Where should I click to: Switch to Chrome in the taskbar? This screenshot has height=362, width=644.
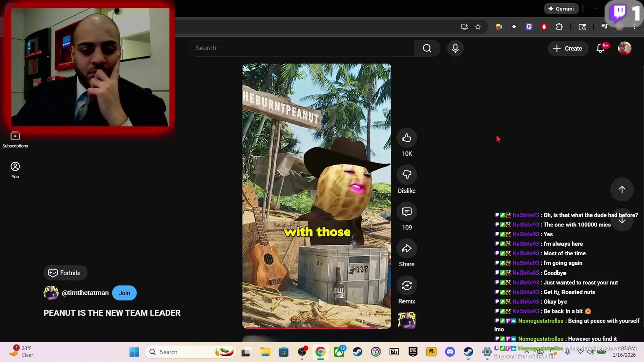click(x=320, y=352)
